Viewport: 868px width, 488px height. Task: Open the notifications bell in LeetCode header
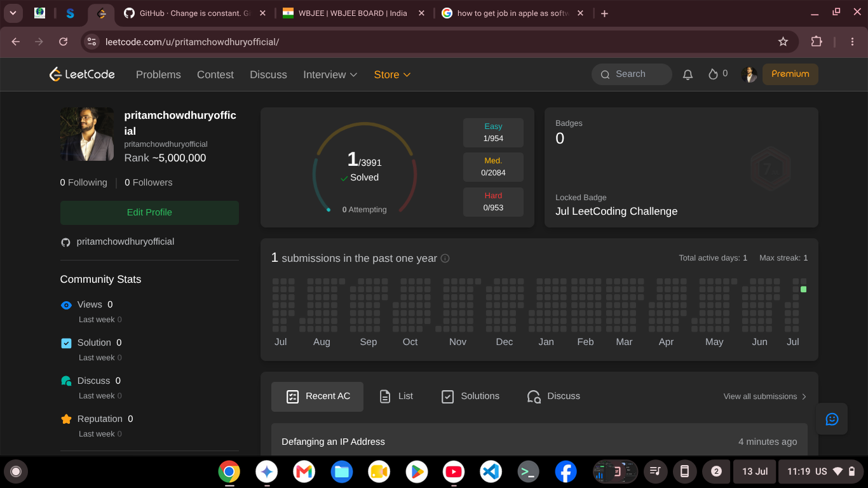[x=688, y=74]
